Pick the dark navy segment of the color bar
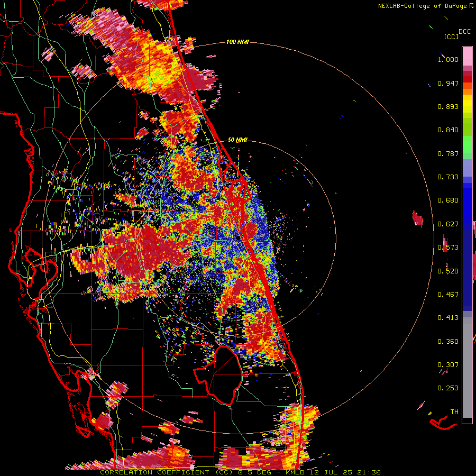 467,270
